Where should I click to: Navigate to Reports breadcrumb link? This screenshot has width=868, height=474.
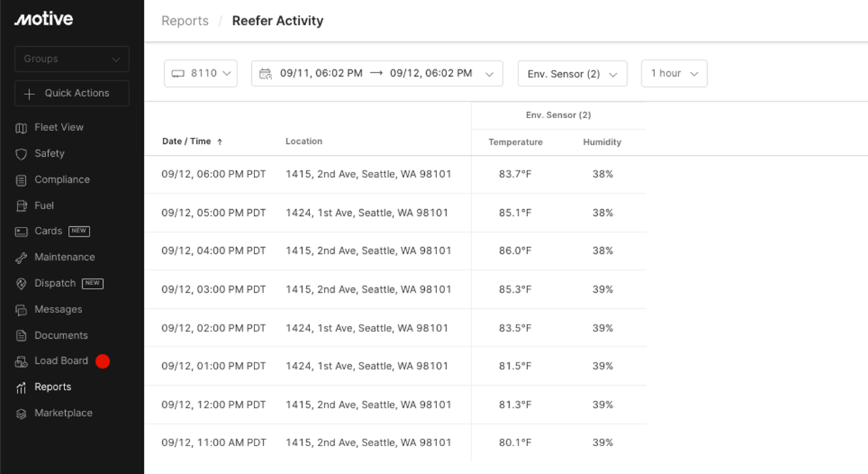tap(185, 21)
